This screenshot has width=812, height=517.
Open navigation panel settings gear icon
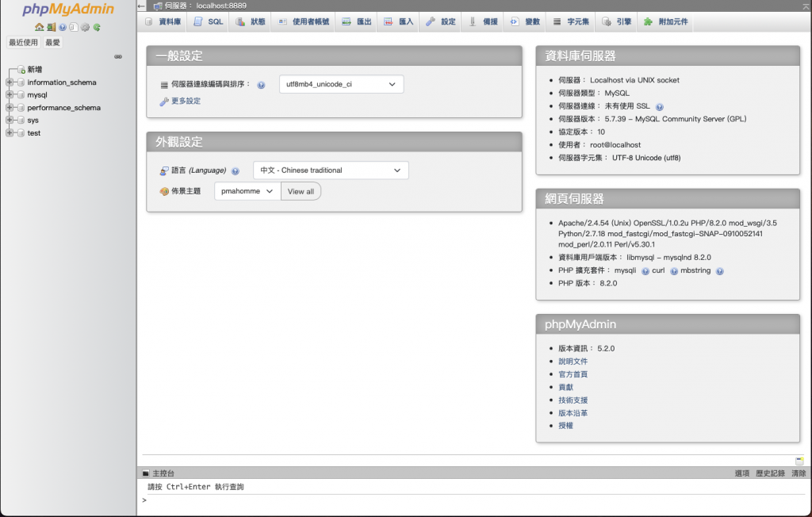point(85,28)
